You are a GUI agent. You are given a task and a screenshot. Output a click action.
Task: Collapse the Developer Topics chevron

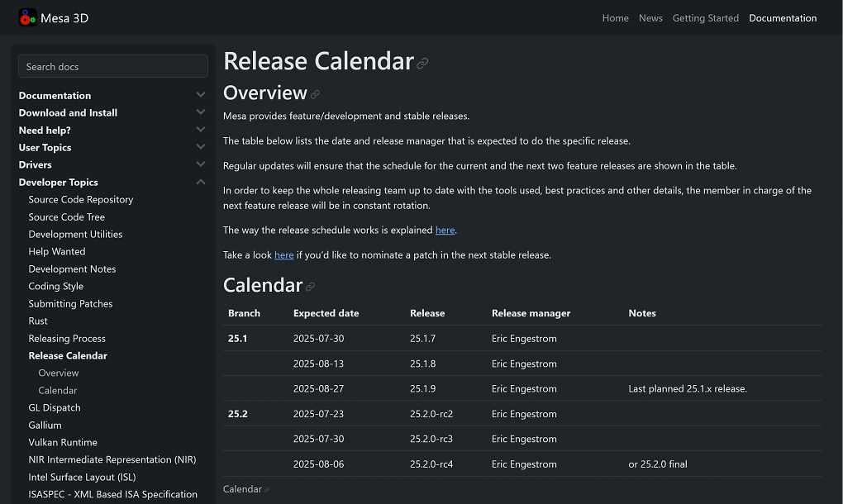point(201,182)
